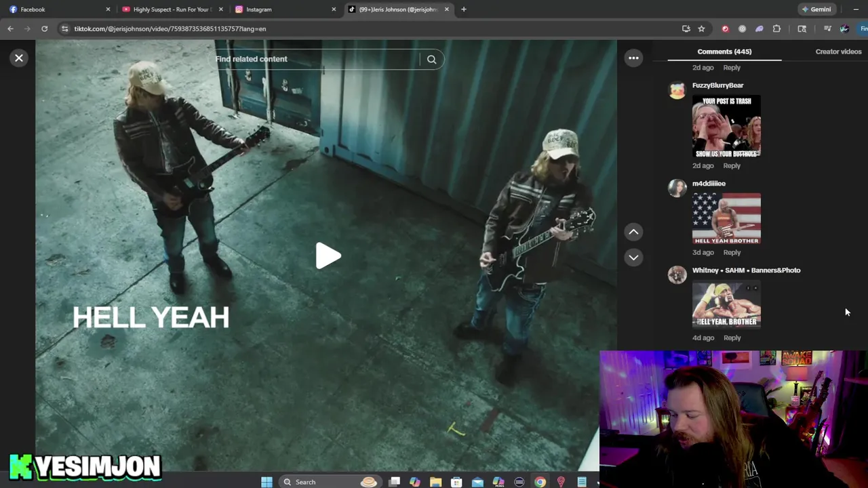Go to next video with down chevron

[x=633, y=258]
